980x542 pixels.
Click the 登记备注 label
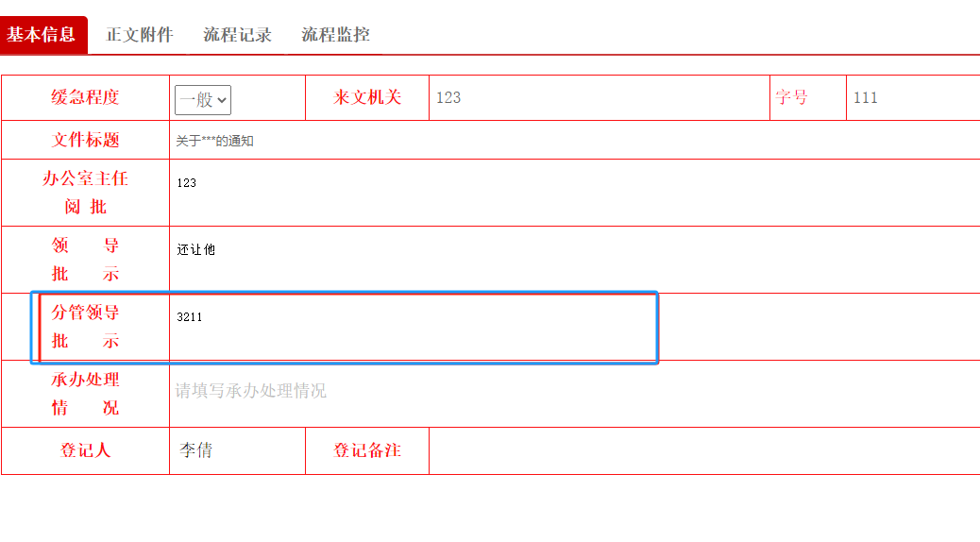[x=367, y=450]
